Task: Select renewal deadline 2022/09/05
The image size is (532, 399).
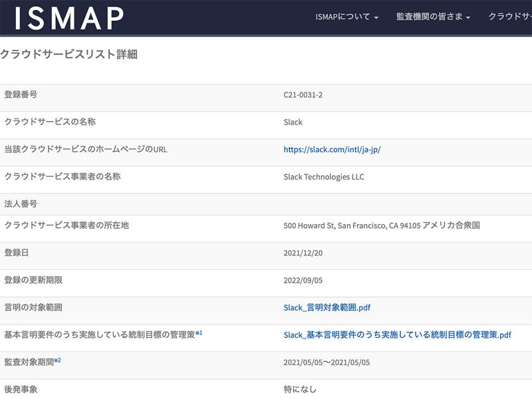Action: tap(303, 281)
